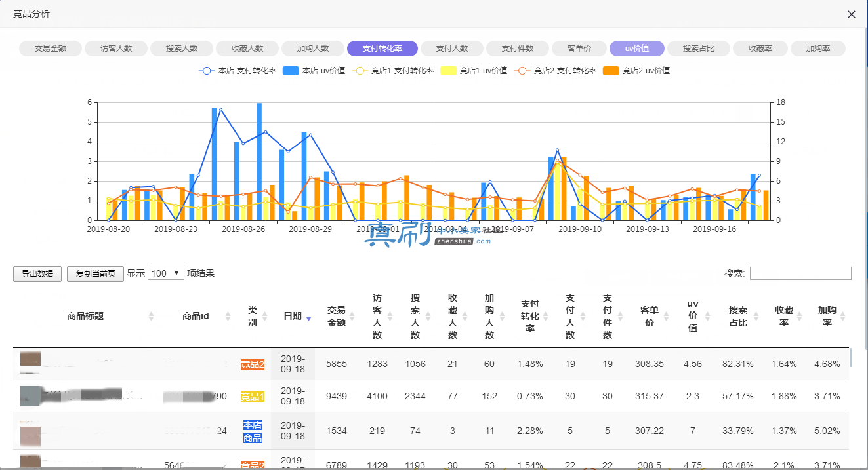Sort by 商品id column arrows
868x470 pixels.
(228, 316)
